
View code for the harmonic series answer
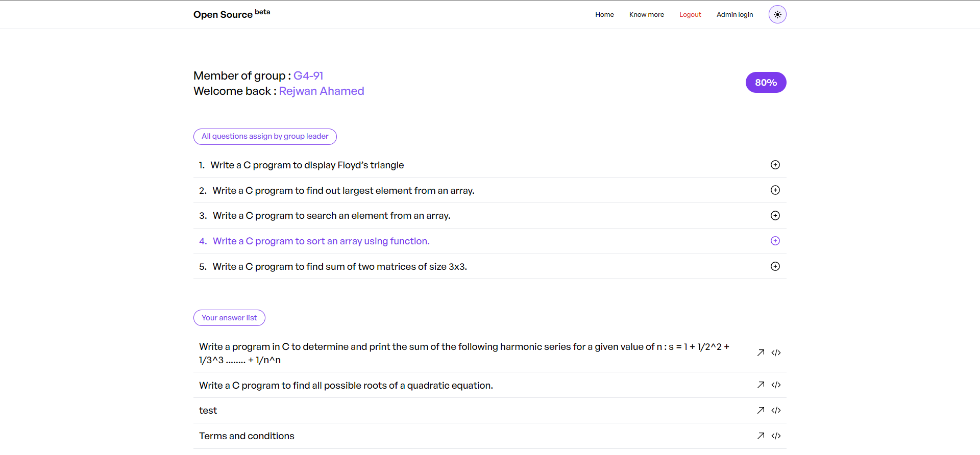[x=776, y=352]
